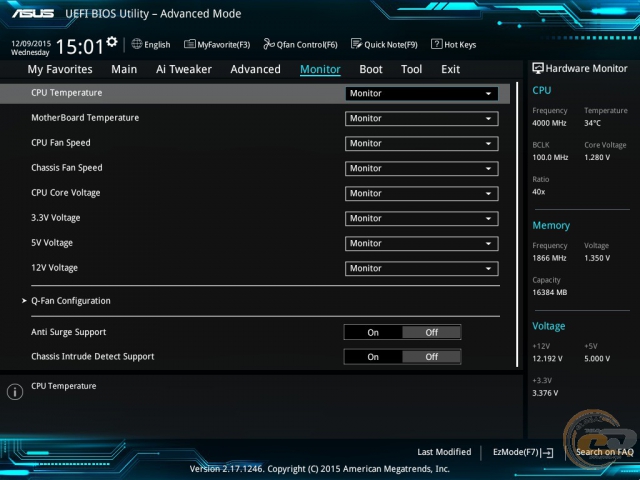
Task: Select the 5V Voltage row label
Action: (52, 243)
